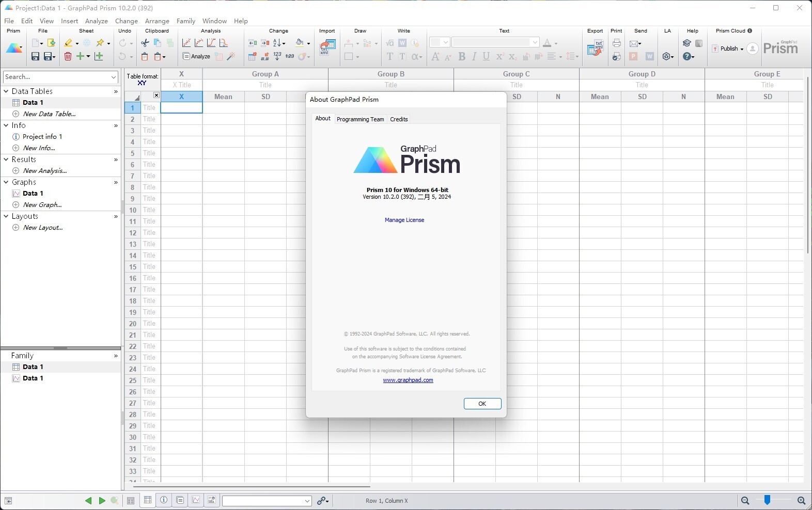Screen dimensions: 812x510
Task: Adjust the zoom slider handle
Action: [x=768, y=500]
